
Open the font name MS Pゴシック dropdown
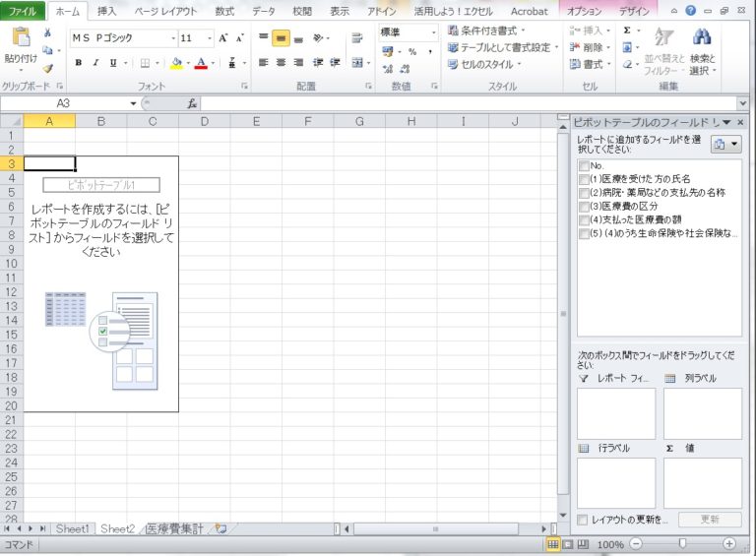[172, 38]
